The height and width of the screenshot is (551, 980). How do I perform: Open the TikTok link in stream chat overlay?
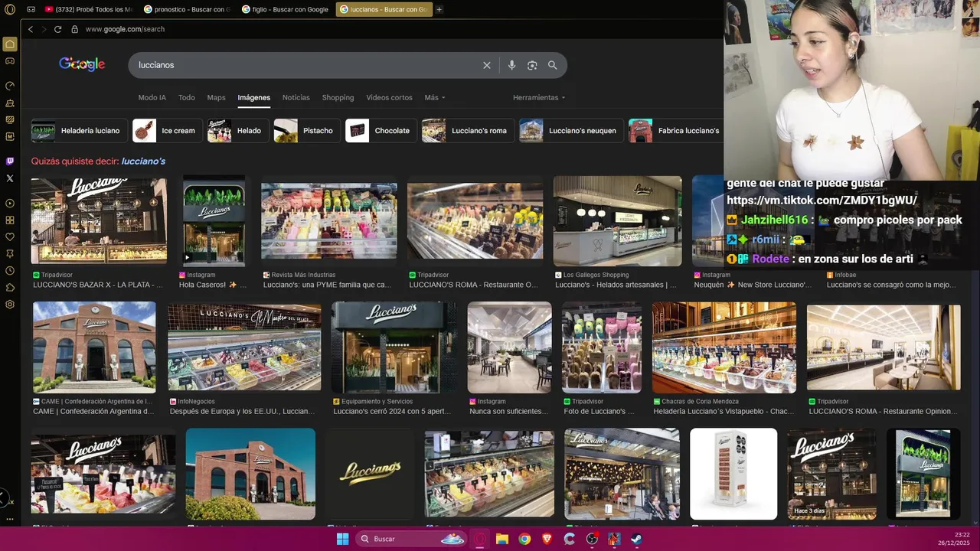(822, 201)
